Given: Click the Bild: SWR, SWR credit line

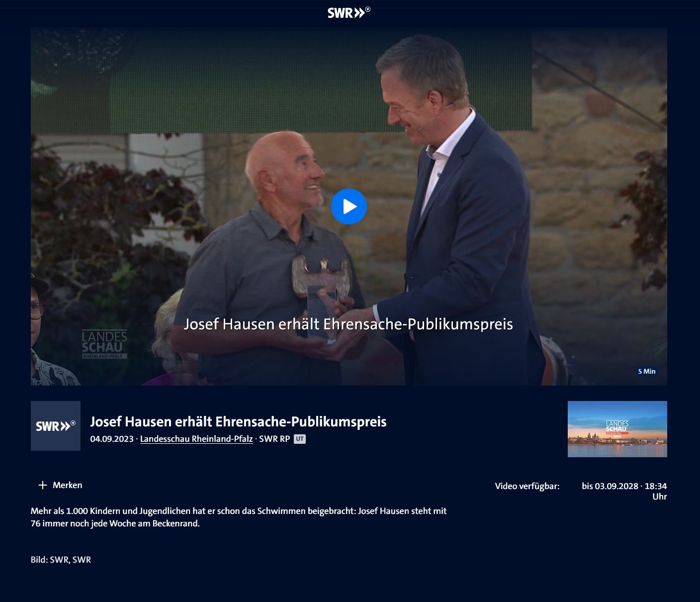Looking at the screenshot, I should click(x=61, y=560).
